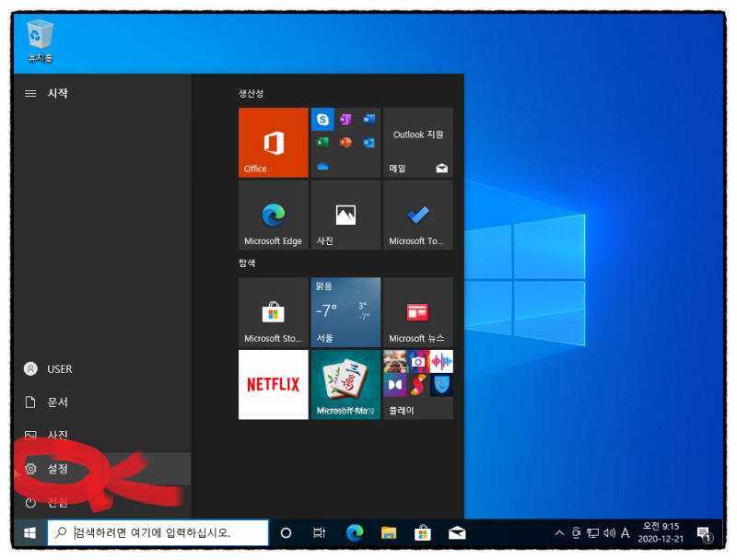Open the Office apps folder tile with Skype
This screenshot has height=560, width=737.
click(x=345, y=143)
